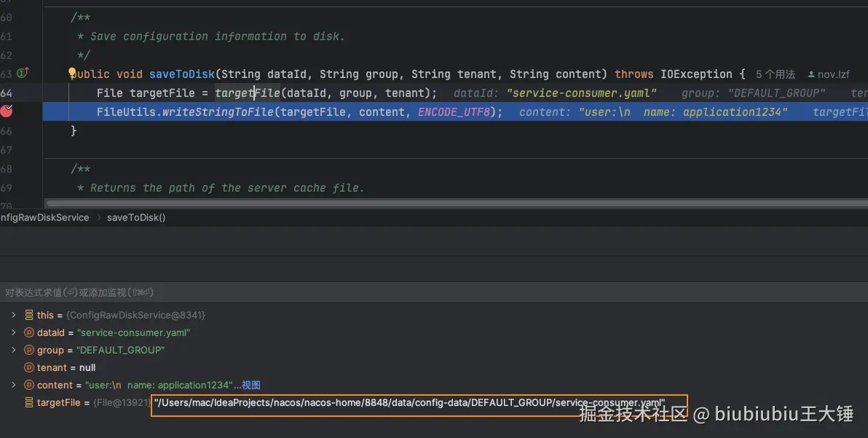Expand the content variable node
This screenshot has height=438, width=868.
(13, 385)
